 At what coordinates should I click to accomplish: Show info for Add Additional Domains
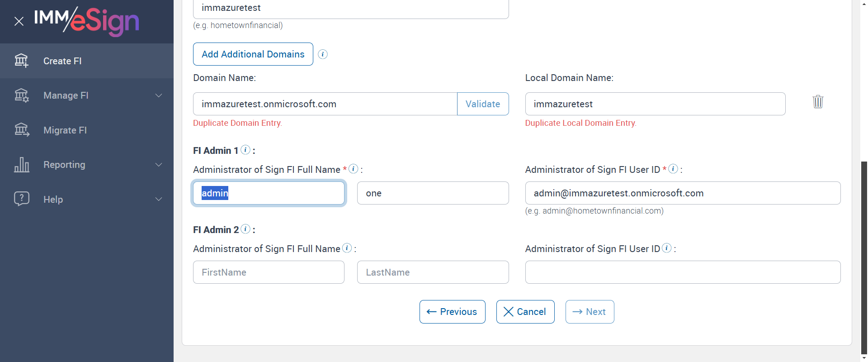(x=323, y=54)
